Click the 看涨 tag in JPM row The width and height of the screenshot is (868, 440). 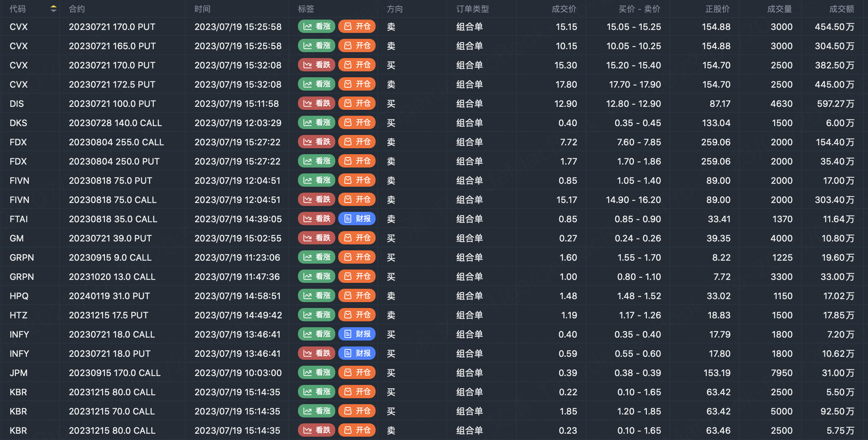[316, 373]
